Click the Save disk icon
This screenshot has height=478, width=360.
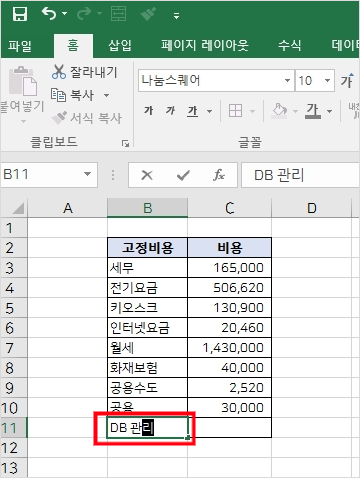20,14
